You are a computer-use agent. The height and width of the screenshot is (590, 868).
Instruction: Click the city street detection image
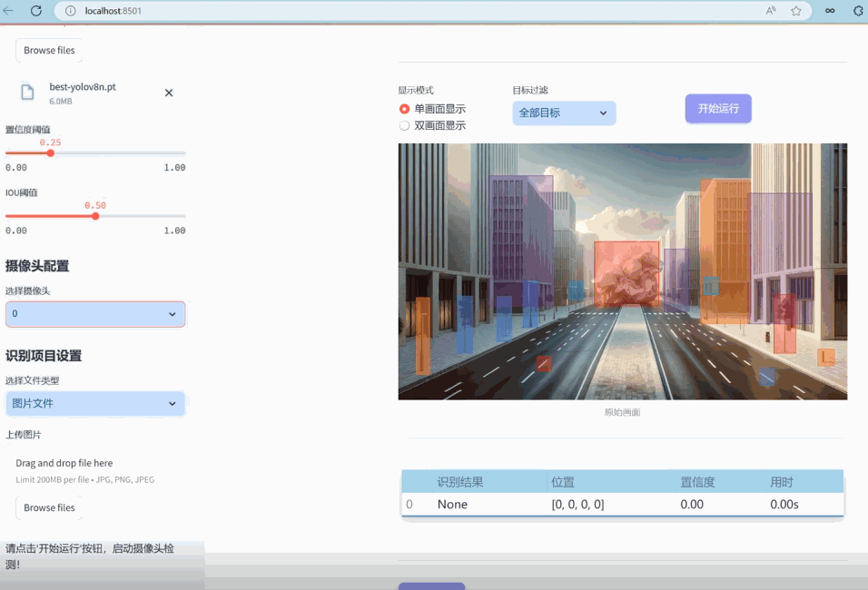(x=623, y=271)
